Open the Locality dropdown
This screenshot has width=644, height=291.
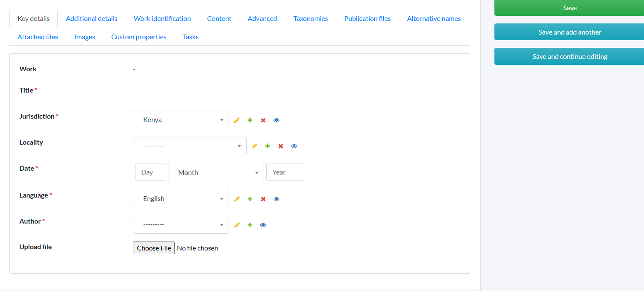190,146
